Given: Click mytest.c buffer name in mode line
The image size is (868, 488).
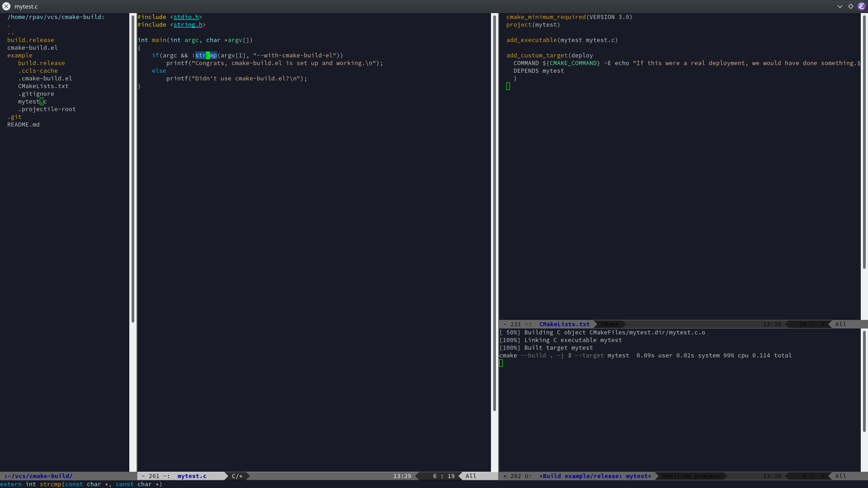Looking at the screenshot, I should click(192, 476).
